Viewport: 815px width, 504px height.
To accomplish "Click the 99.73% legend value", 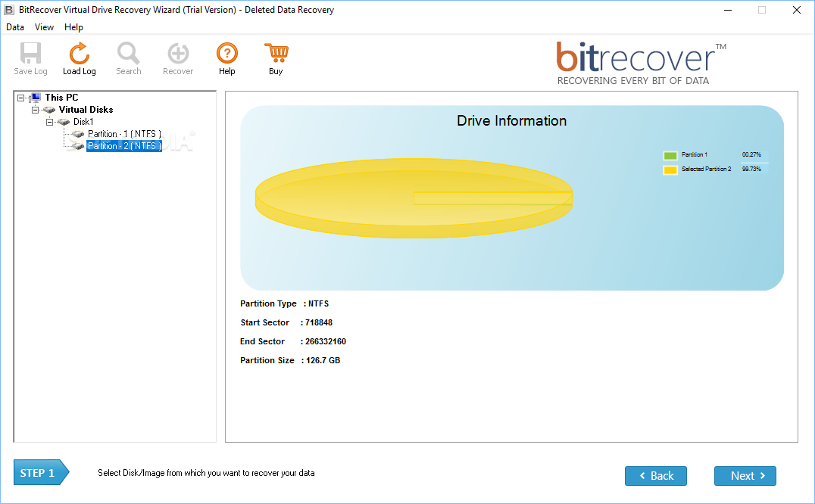I will click(751, 170).
